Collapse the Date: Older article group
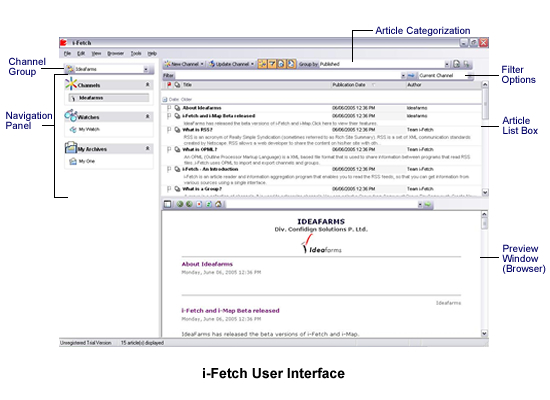This screenshot has width=550, height=400. tap(165, 100)
